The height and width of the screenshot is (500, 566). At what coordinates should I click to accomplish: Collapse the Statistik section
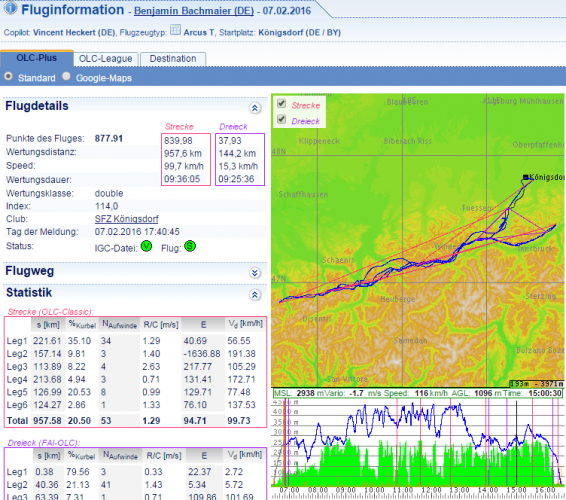click(255, 295)
